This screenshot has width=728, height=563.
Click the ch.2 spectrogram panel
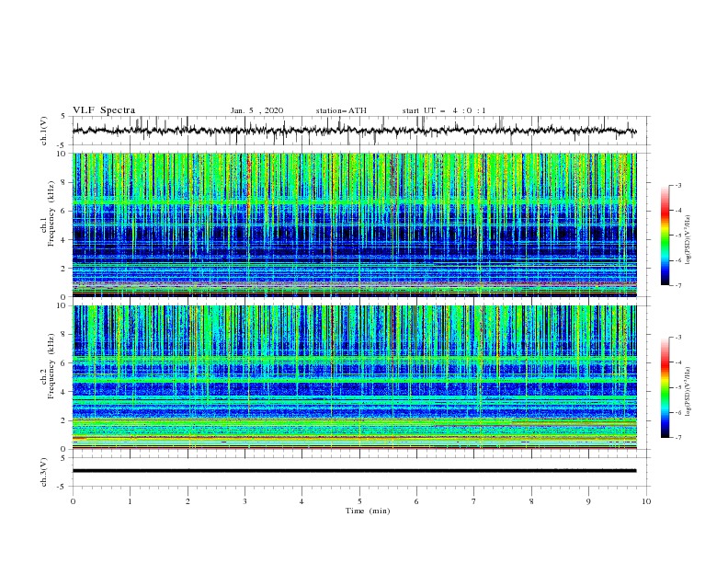coord(355,377)
